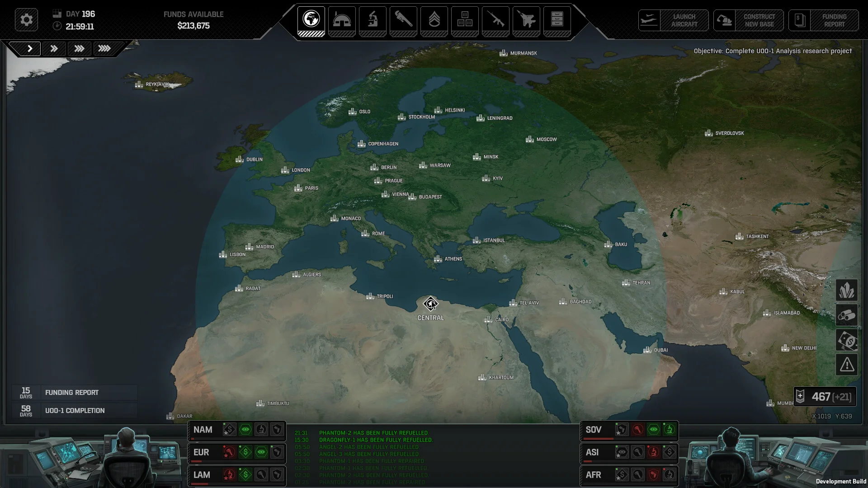Open the Personnel rank chevrons icon

pos(434,20)
